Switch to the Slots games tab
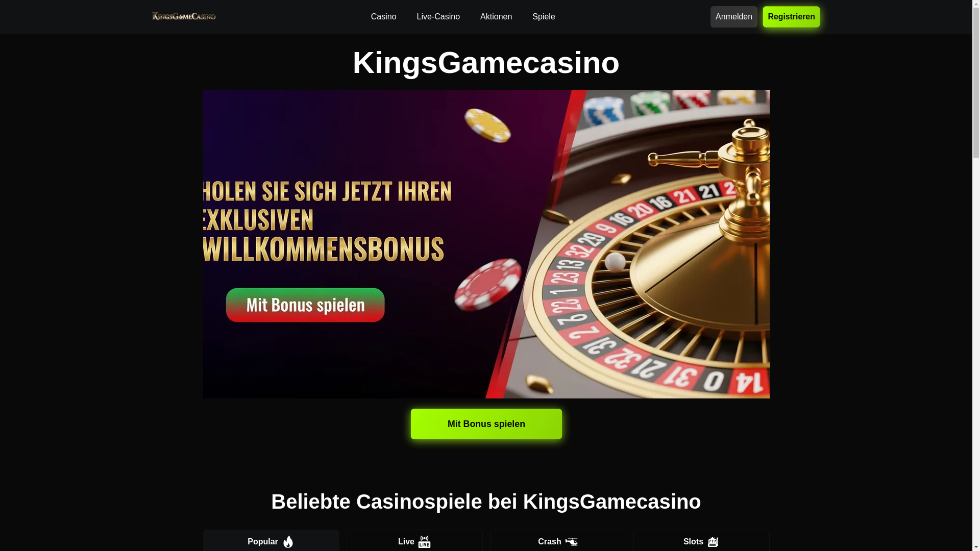 pyautogui.click(x=701, y=541)
